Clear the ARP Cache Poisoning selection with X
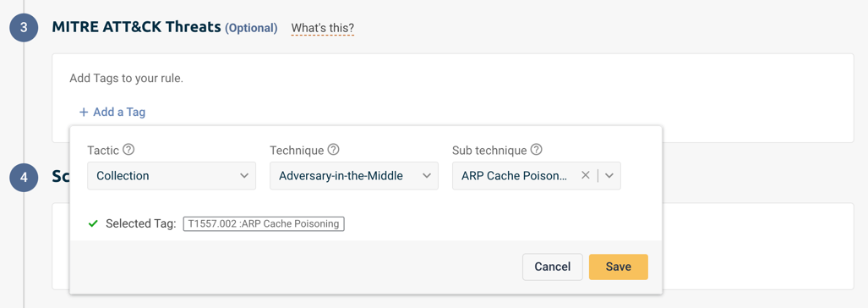Image resolution: width=868 pixels, height=308 pixels. (x=585, y=176)
